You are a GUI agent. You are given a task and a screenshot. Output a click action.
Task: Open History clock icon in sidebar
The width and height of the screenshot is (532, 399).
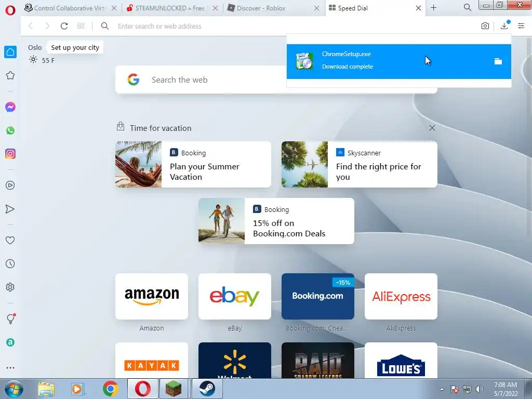(10, 263)
